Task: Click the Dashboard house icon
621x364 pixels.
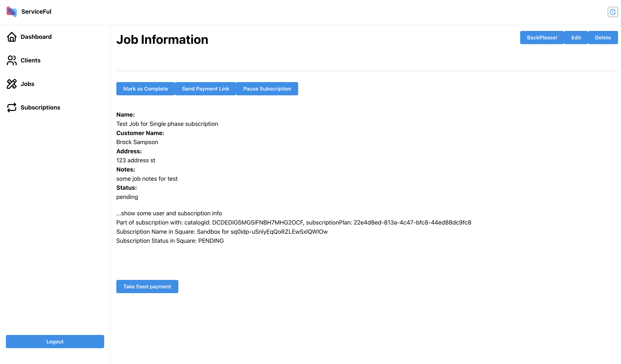Action: 12,37
